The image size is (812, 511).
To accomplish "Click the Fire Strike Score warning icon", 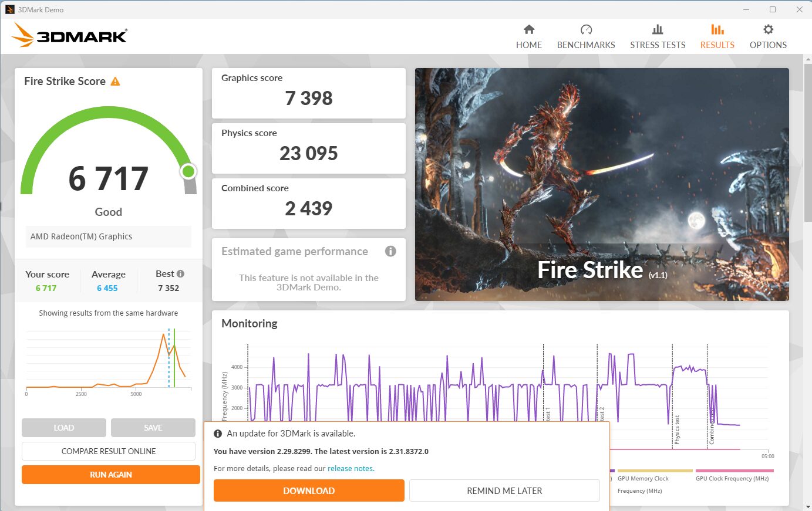I will [116, 82].
